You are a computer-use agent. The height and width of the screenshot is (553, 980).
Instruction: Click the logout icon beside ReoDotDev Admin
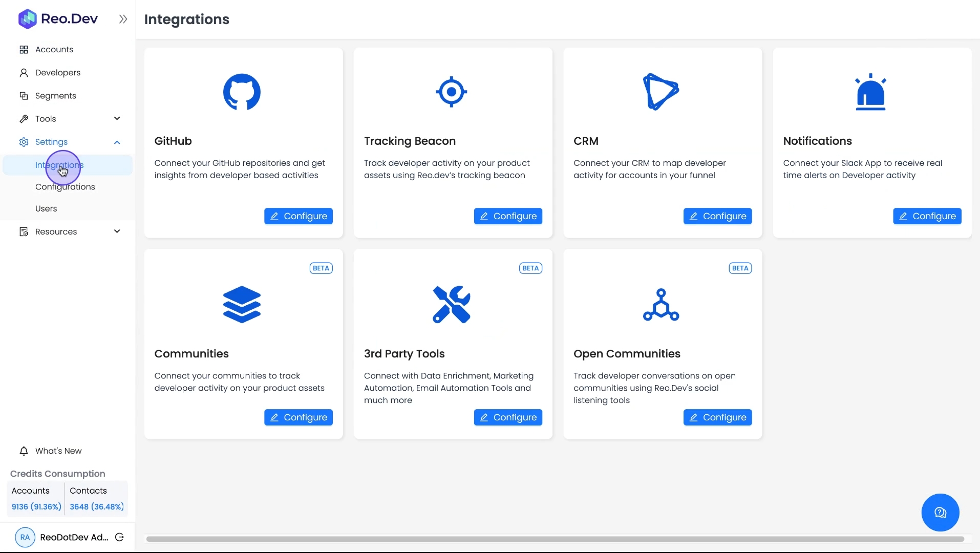pos(119,537)
